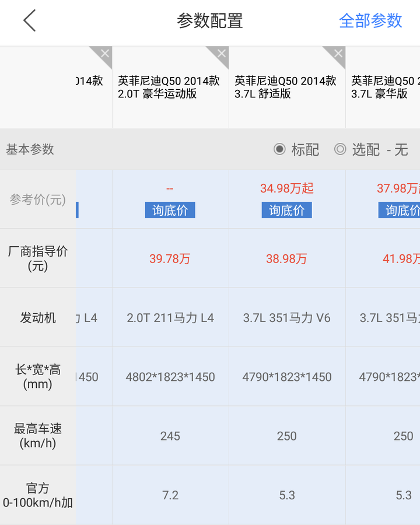
Task: Select the 参考价(元) row label
Action: pyautogui.click(x=37, y=199)
